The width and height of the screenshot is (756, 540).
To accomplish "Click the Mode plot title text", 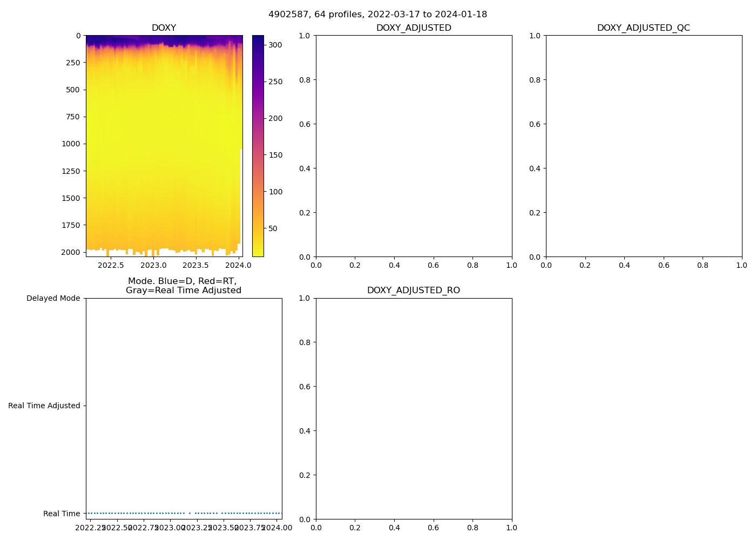I will [183, 286].
